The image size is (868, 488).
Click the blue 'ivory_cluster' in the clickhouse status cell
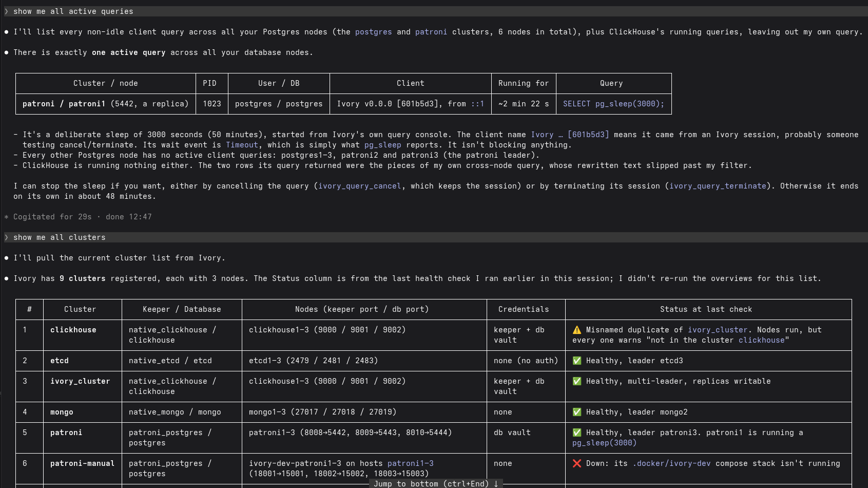tap(718, 330)
